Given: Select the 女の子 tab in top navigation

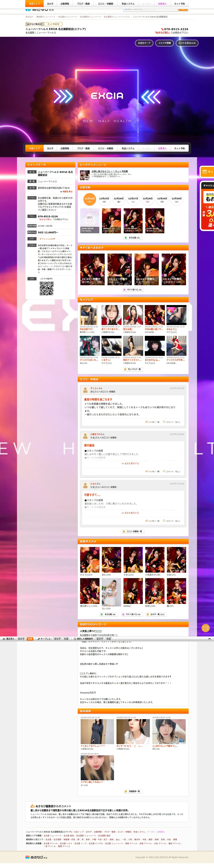Looking at the screenshot, I should [x=50, y=4].
